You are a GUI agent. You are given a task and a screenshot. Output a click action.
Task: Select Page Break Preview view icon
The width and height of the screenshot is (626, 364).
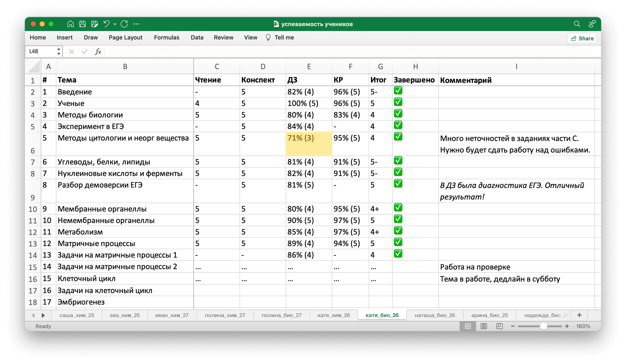499,326
